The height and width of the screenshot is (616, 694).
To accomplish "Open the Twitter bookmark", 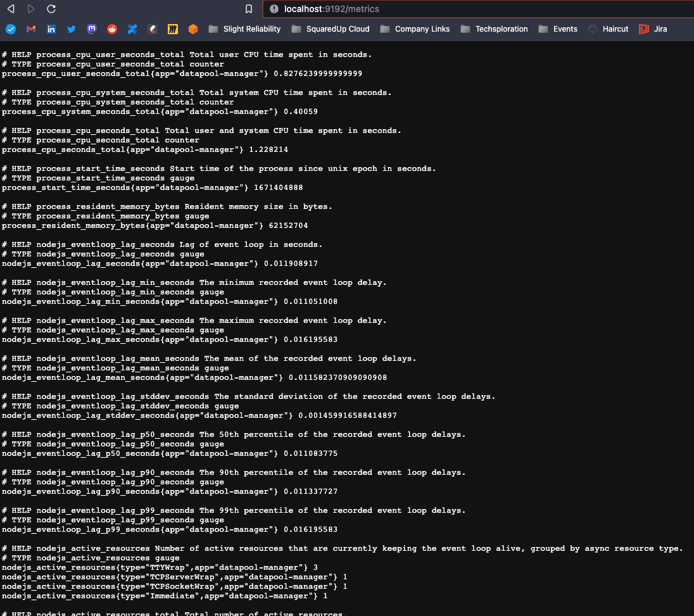I will click(71, 29).
